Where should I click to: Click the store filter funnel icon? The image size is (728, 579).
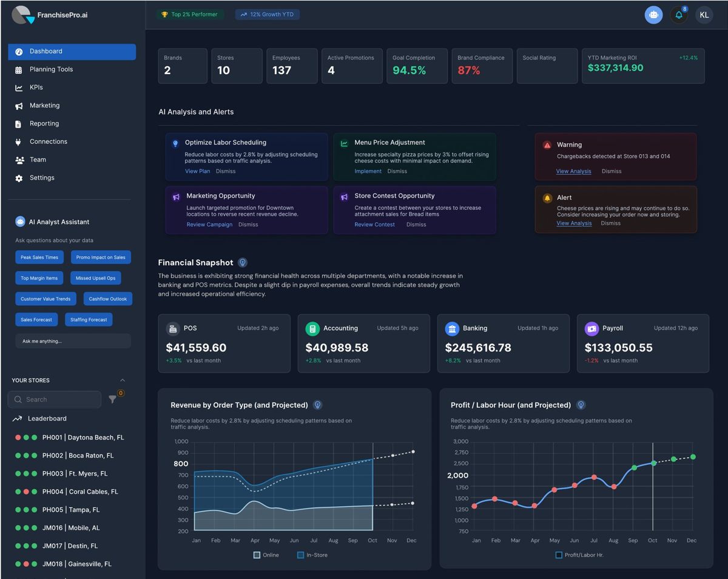tap(112, 399)
